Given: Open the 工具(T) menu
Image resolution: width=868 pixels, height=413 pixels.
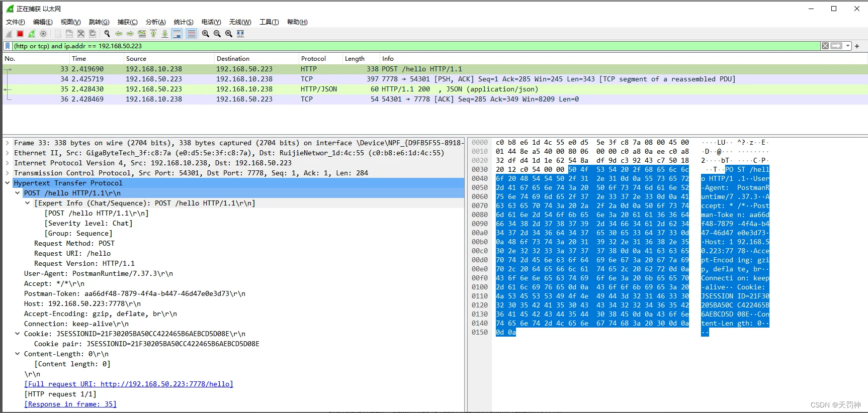Looking at the screenshot, I should click(x=269, y=22).
